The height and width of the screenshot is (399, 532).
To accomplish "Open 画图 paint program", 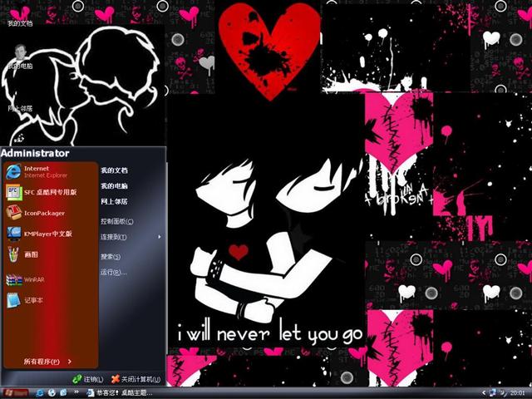I will coord(51,254).
